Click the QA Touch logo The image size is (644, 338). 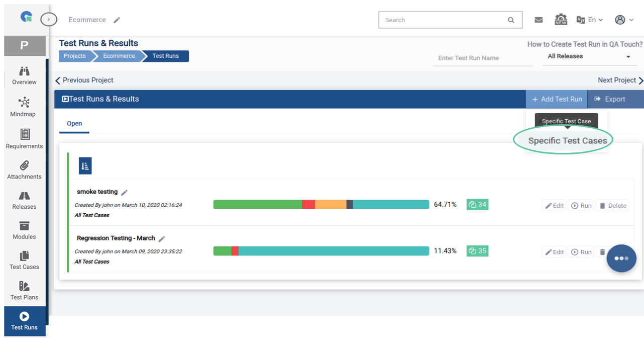click(26, 17)
